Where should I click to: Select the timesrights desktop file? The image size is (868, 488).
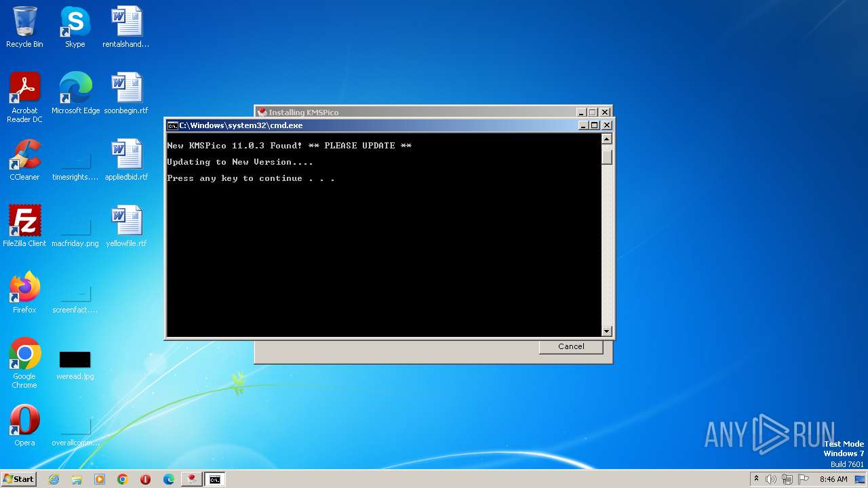tap(75, 163)
